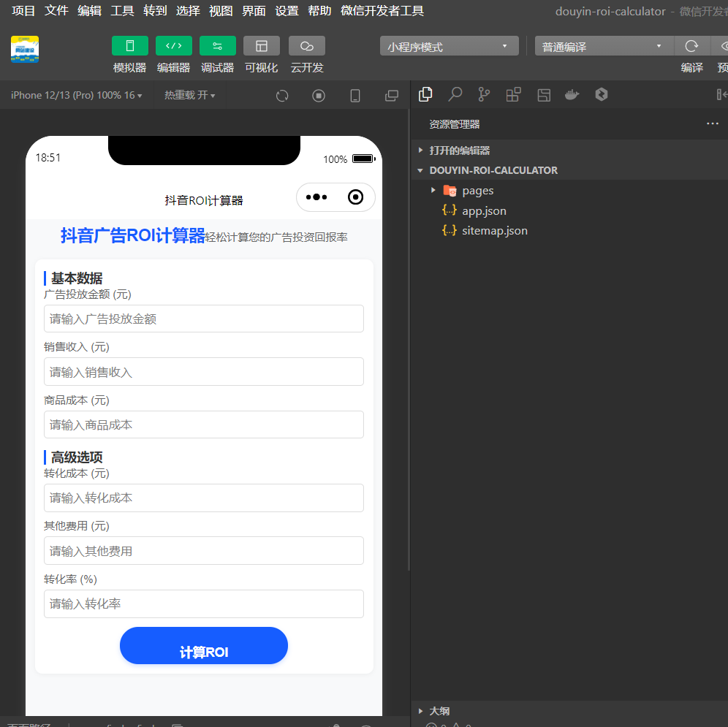Open the 普通编译 compile mode dropdown
The width and height of the screenshot is (728, 727).
(x=604, y=46)
